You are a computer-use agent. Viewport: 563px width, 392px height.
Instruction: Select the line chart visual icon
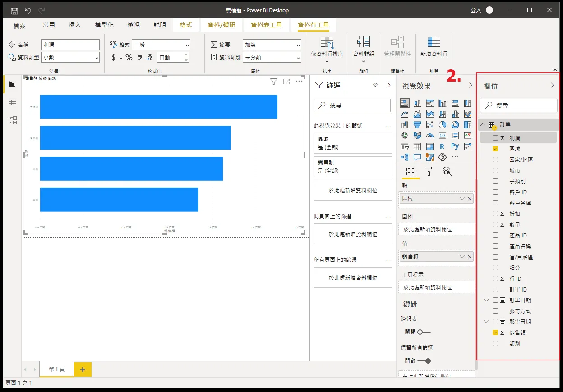[405, 114]
